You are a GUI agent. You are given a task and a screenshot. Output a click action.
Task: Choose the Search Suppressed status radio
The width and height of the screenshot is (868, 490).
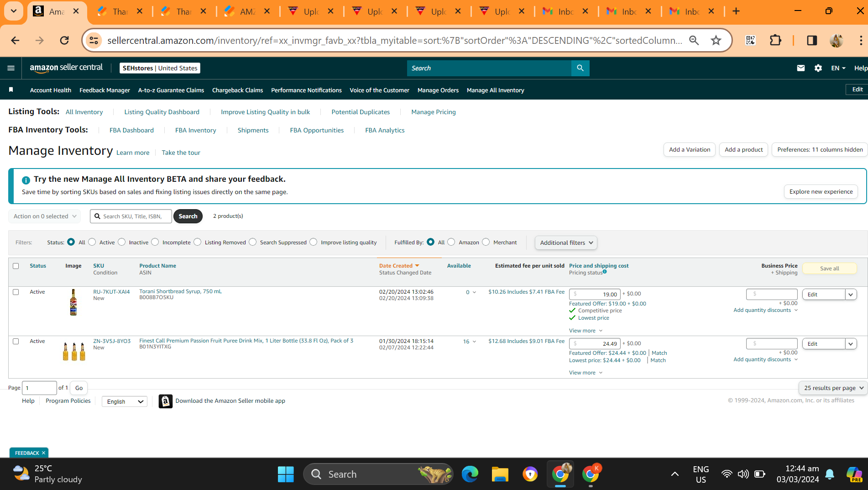[x=253, y=242]
